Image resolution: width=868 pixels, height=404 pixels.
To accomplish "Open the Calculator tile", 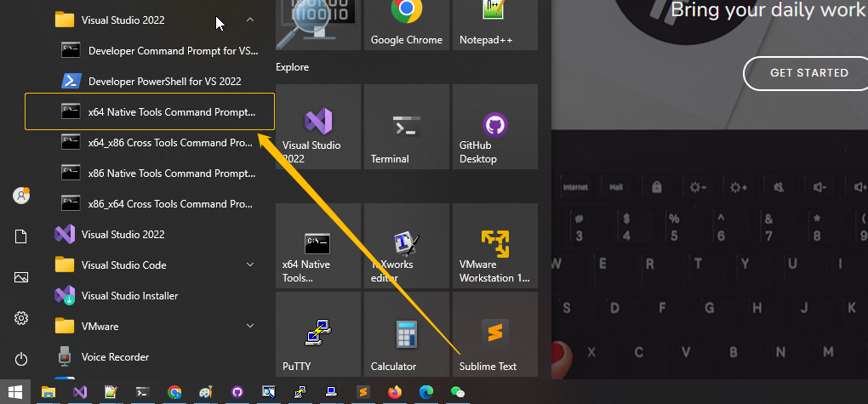I will click(x=406, y=334).
